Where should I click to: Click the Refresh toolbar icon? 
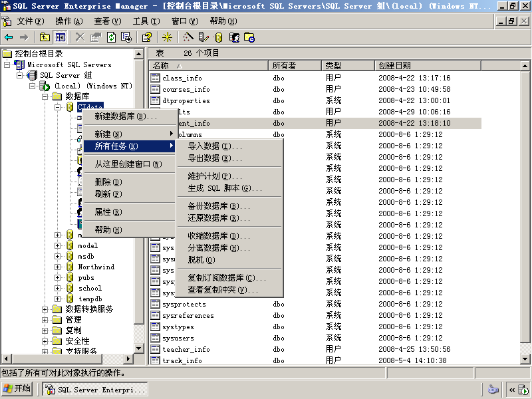[x=111, y=37]
